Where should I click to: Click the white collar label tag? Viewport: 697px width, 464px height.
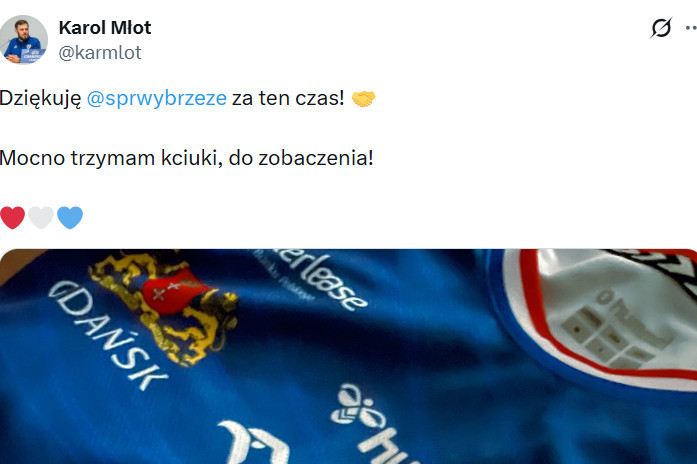[x=618, y=311]
